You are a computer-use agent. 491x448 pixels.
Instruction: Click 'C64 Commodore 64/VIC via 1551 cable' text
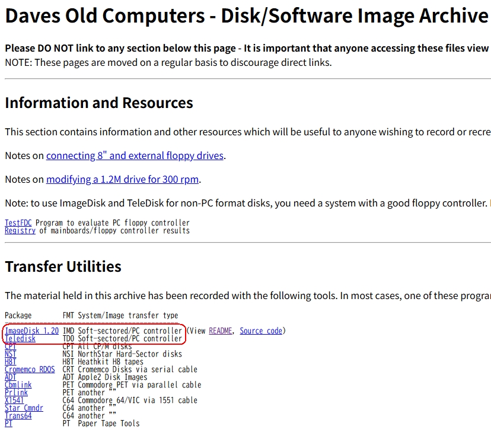(x=130, y=401)
